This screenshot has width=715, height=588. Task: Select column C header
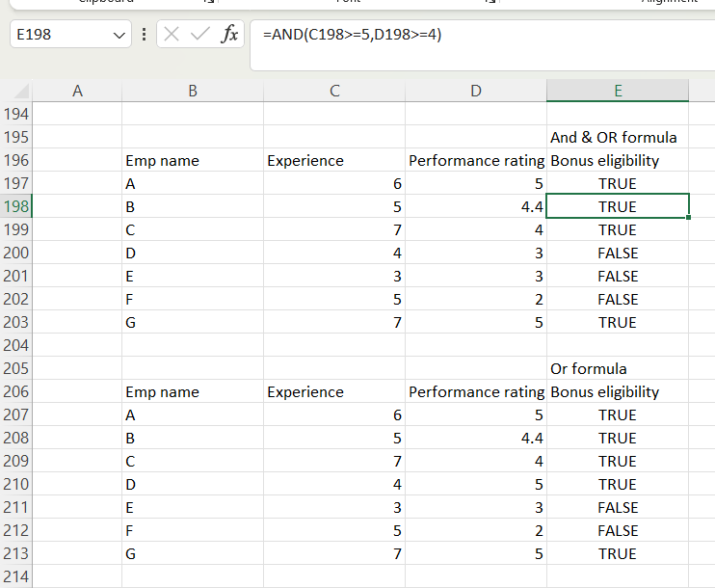(x=334, y=92)
